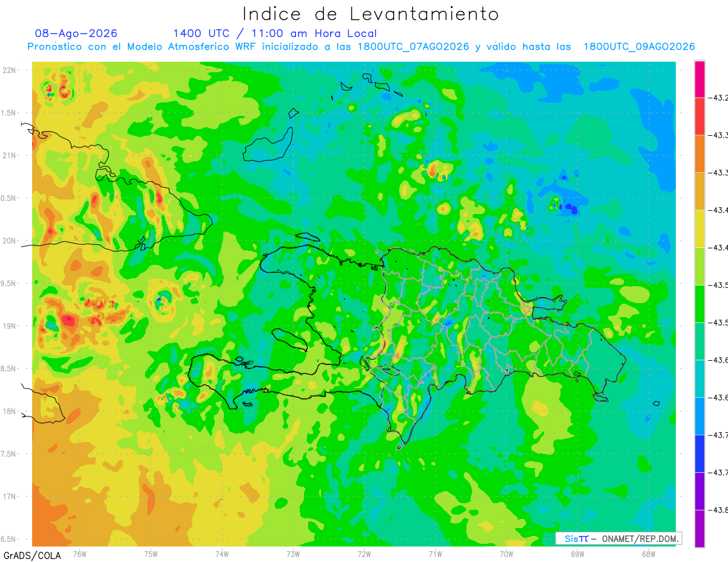Pick the yellow swatch in the legend bar
This screenshot has height=562, width=728.
(x=699, y=229)
